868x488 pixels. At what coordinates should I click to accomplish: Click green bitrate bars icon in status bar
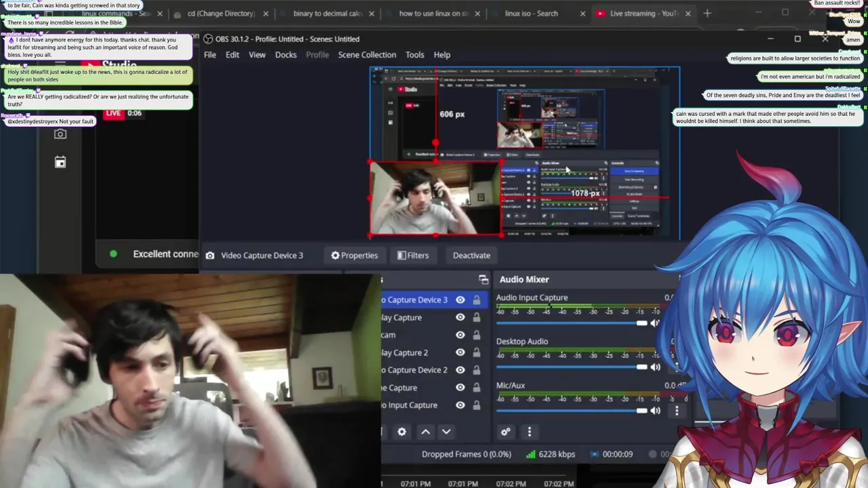pyautogui.click(x=531, y=454)
